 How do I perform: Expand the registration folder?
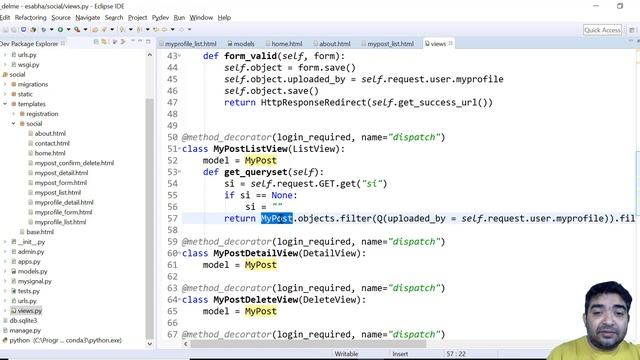[13, 114]
